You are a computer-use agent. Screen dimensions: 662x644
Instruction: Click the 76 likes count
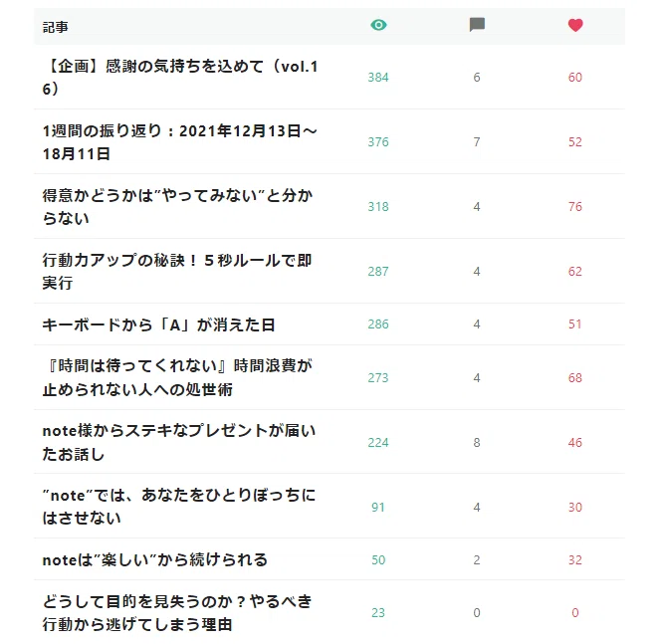(x=575, y=207)
